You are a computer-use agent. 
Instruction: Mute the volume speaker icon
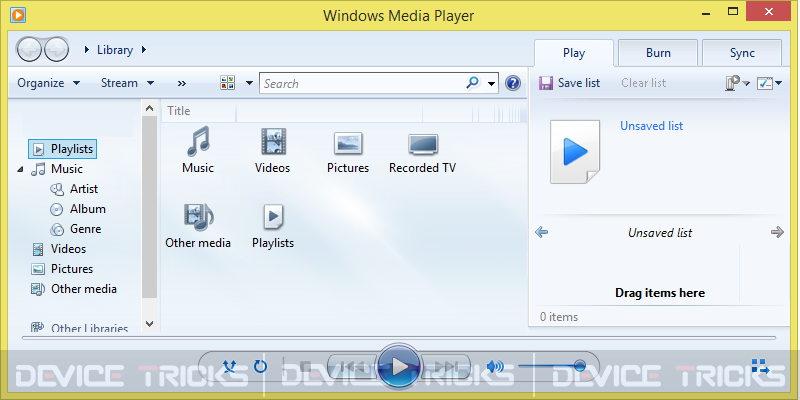[x=494, y=366]
